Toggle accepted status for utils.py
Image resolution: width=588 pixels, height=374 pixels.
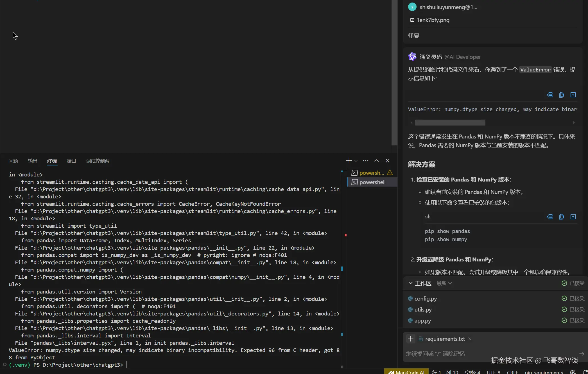pos(573,309)
